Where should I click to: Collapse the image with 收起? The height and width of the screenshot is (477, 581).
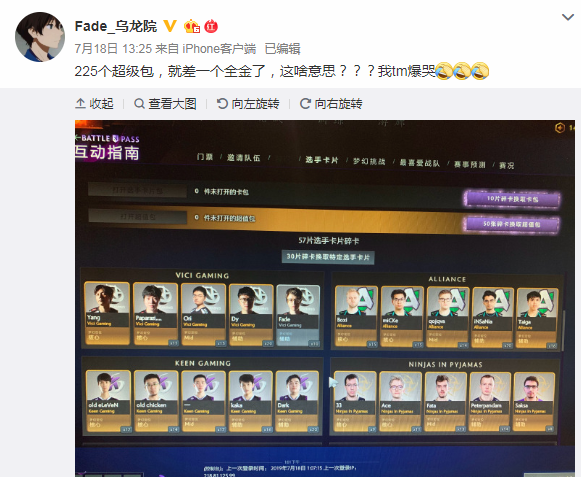point(94,104)
